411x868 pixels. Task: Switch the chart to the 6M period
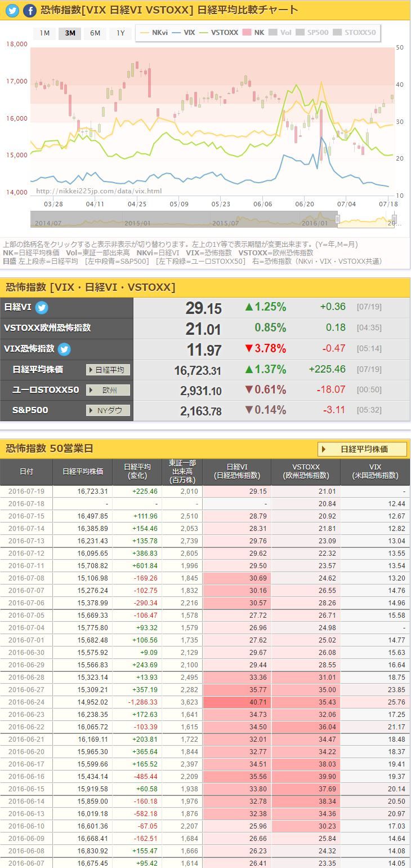click(95, 33)
